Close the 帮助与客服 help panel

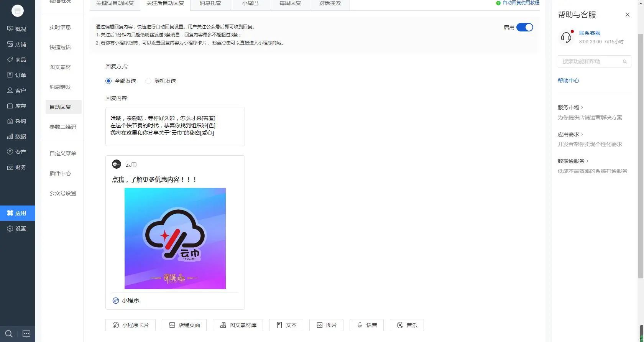(628, 15)
